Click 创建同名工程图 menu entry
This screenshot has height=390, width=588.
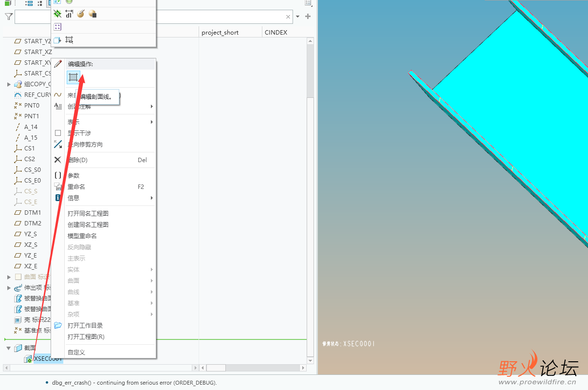[88, 224]
